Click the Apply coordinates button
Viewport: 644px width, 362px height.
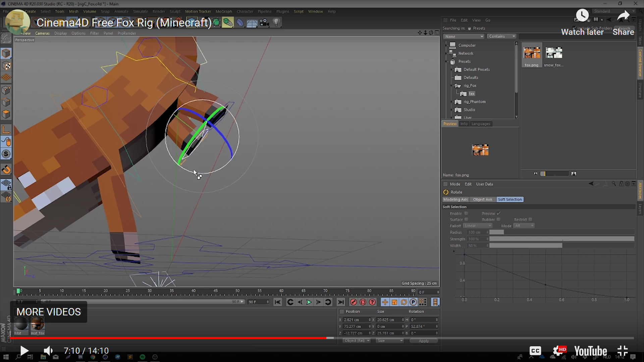click(x=424, y=341)
